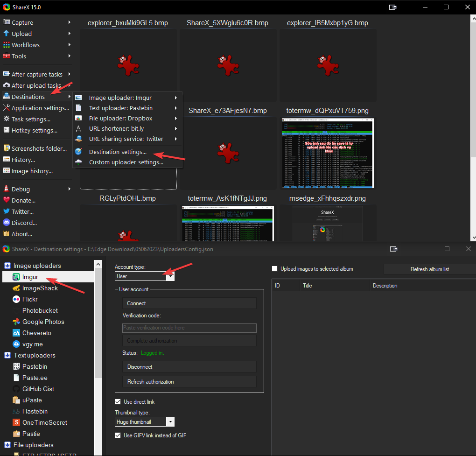Screen dimensions: 476x456
Task: Open the totermw_dQPxuVT759.png thumbnail
Action: (x=328, y=153)
